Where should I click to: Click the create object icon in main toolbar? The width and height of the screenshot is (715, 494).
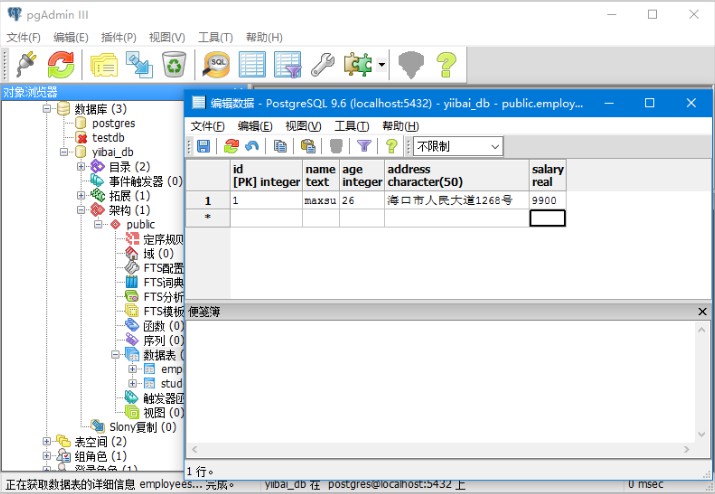[x=139, y=64]
